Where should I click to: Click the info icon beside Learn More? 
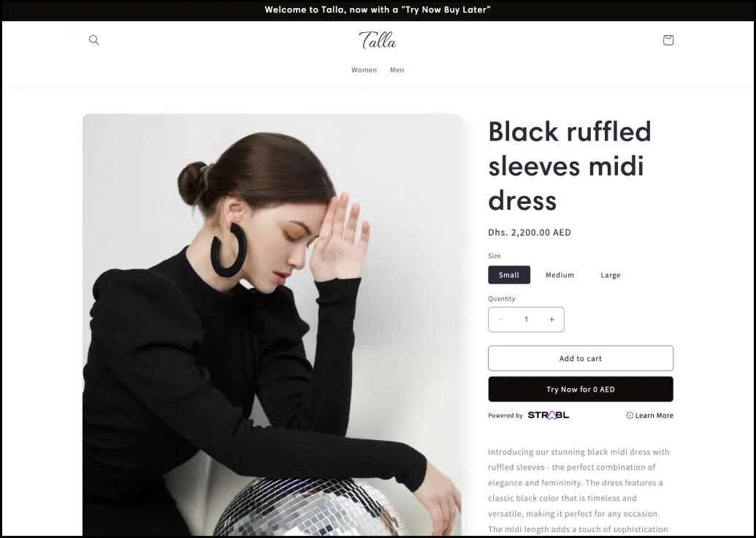[x=630, y=415]
